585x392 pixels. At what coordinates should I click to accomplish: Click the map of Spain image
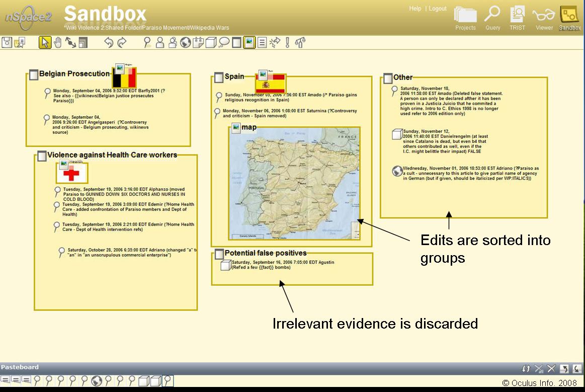point(294,183)
